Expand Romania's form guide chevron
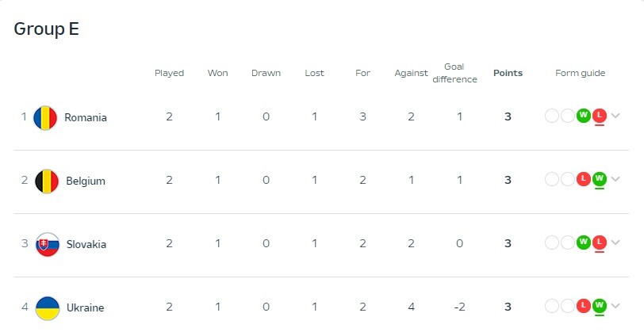The image size is (644, 336). click(x=615, y=116)
